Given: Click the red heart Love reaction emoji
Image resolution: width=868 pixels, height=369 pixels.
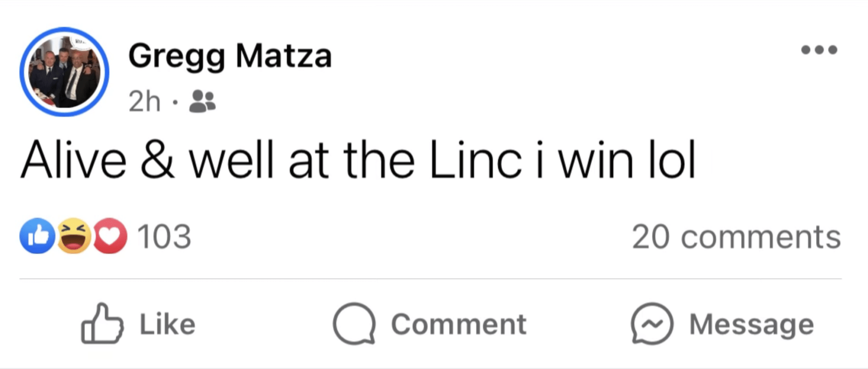Looking at the screenshot, I should (110, 236).
